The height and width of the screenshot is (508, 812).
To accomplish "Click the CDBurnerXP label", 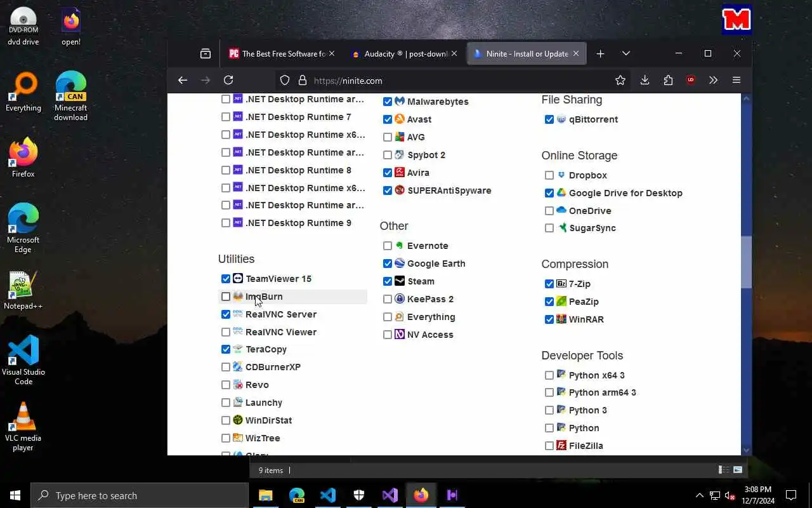I will 273,367.
